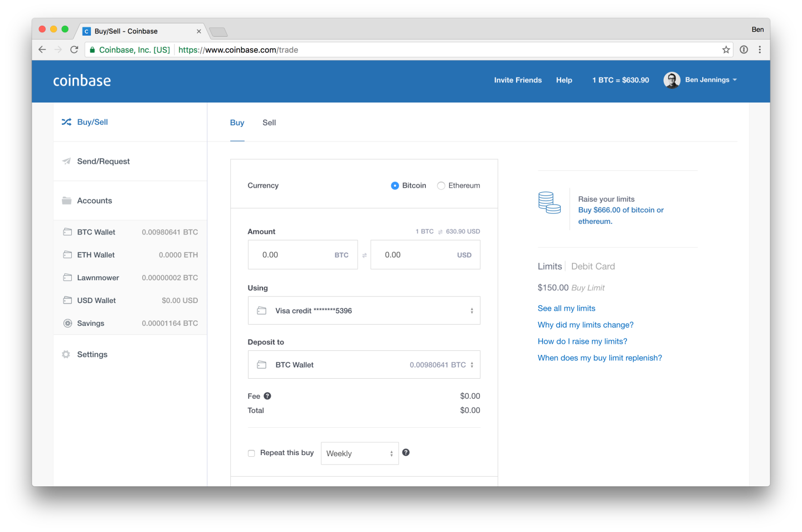This screenshot has width=802, height=532.
Task: Click the help icon beside Weekly dropdown
Action: pos(406,452)
